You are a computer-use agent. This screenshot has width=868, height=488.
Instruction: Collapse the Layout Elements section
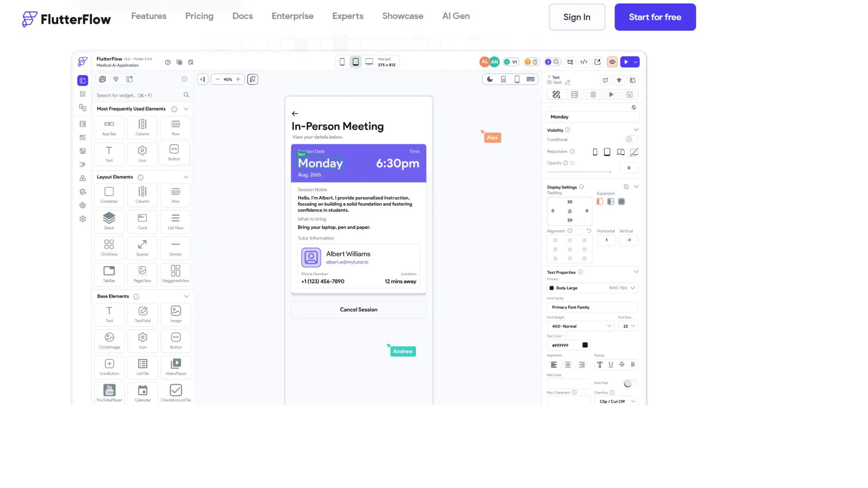click(x=186, y=177)
